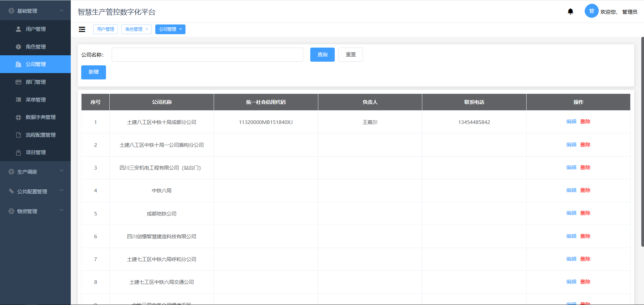Click the 公共配置管理 link icon

11,191
